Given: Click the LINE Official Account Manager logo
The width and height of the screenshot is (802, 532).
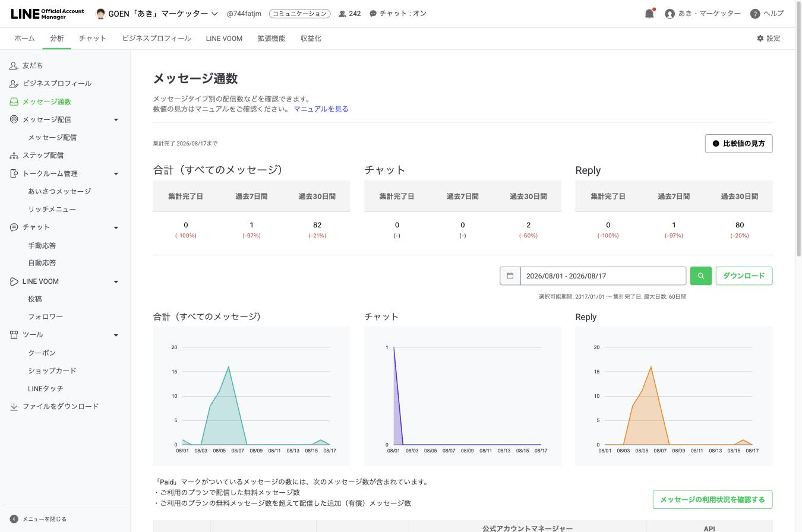Looking at the screenshot, I should [48, 14].
